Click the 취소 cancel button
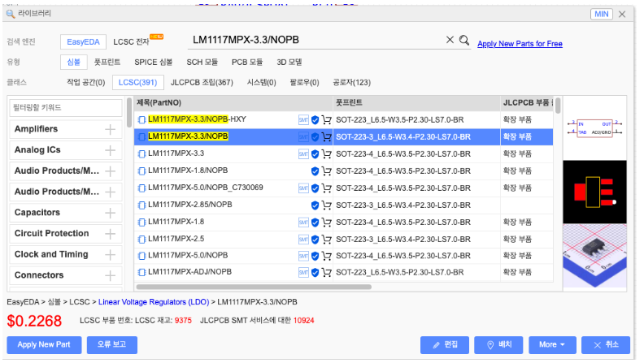644x363 pixels. point(606,345)
